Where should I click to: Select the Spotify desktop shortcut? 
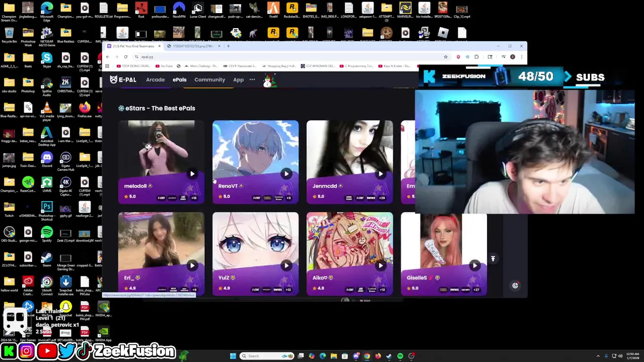pyautogui.click(x=47, y=233)
